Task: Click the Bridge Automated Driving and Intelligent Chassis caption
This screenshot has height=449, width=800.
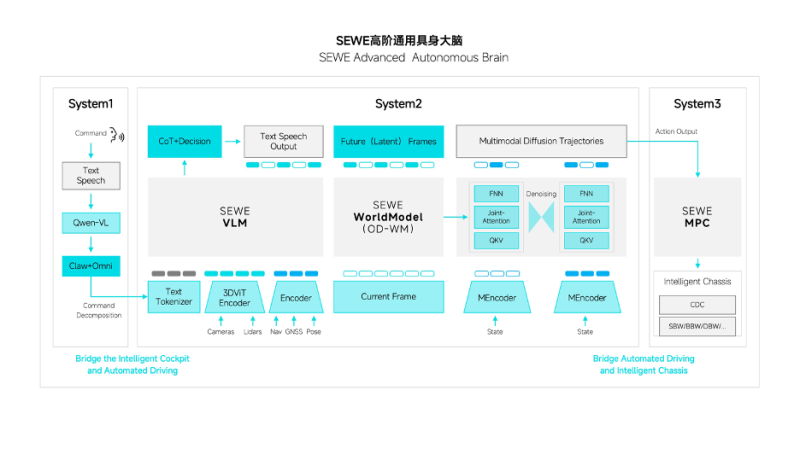Action: click(643, 364)
